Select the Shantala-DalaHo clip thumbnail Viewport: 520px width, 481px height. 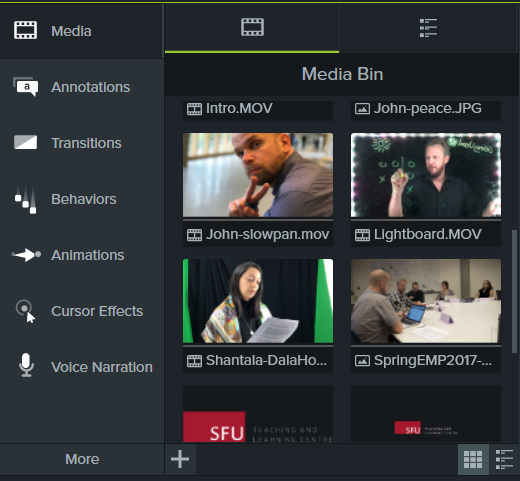(x=258, y=301)
